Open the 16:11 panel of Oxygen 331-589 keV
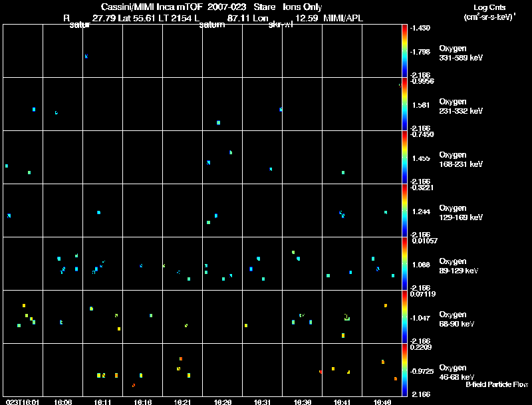This screenshot has height=405, width=532. (103, 51)
